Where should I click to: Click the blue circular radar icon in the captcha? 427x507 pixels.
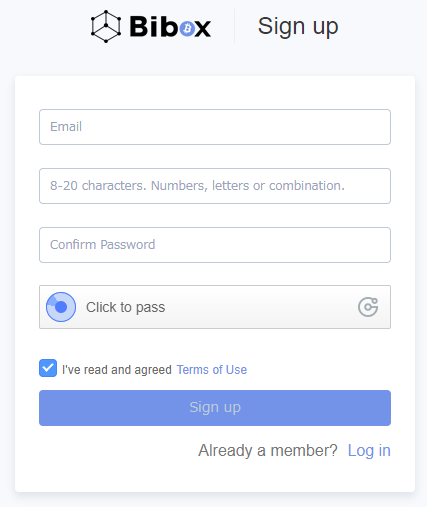point(61,307)
